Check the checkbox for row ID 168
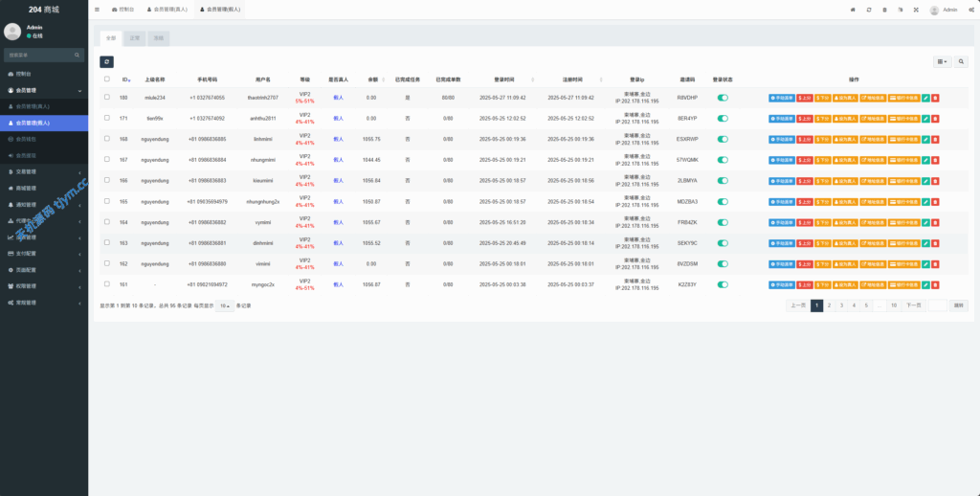Screen dimensions: 980x496 point(107,139)
